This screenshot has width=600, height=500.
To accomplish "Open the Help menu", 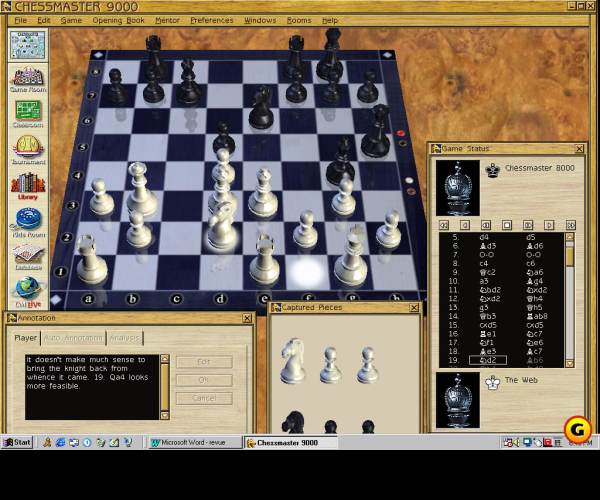I will click(x=330, y=20).
